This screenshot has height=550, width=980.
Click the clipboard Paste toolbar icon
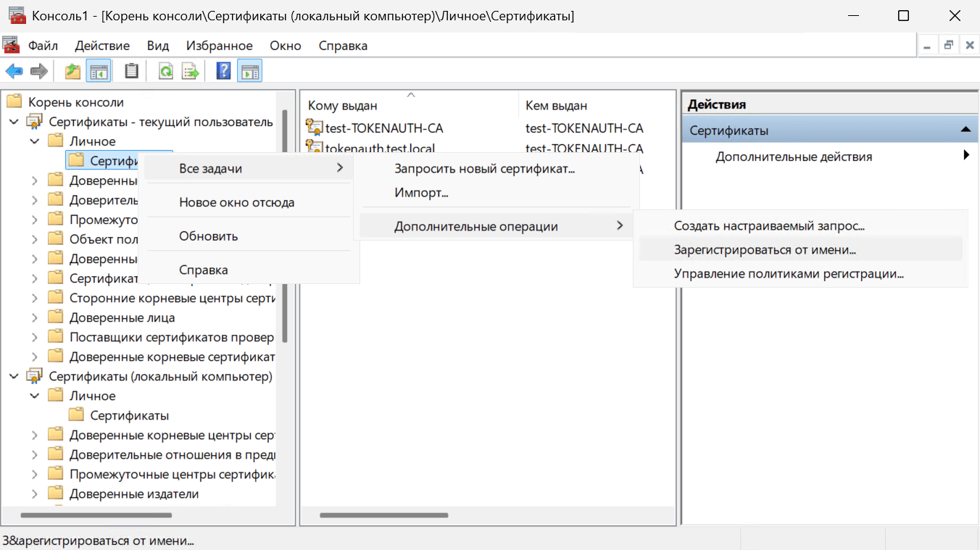[x=131, y=71]
